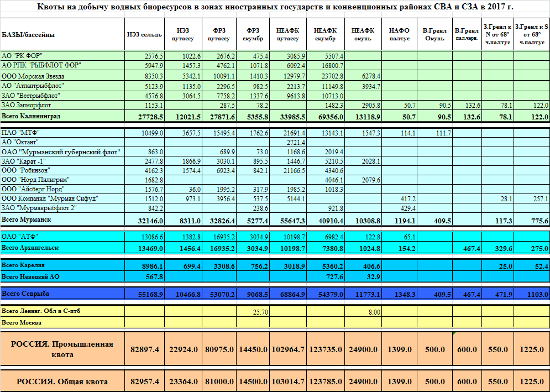Screen dimensions: 550x392
Task: Select the column header "НАФО палтус"
Action: pos(400,34)
